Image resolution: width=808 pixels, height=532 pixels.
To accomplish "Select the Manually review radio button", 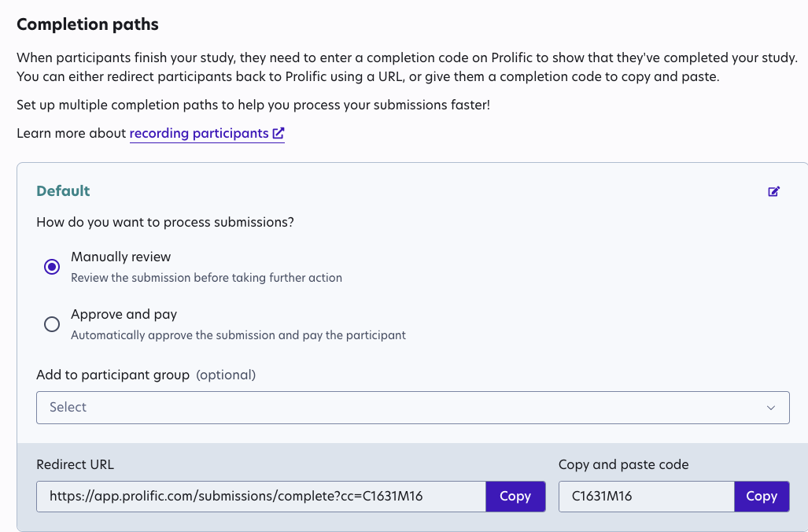I will pyautogui.click(x=52, y=267).
